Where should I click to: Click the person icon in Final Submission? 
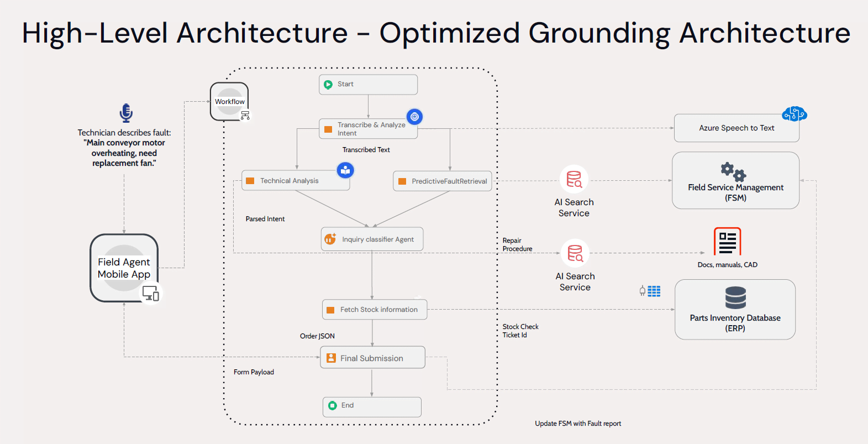point(331,358)
